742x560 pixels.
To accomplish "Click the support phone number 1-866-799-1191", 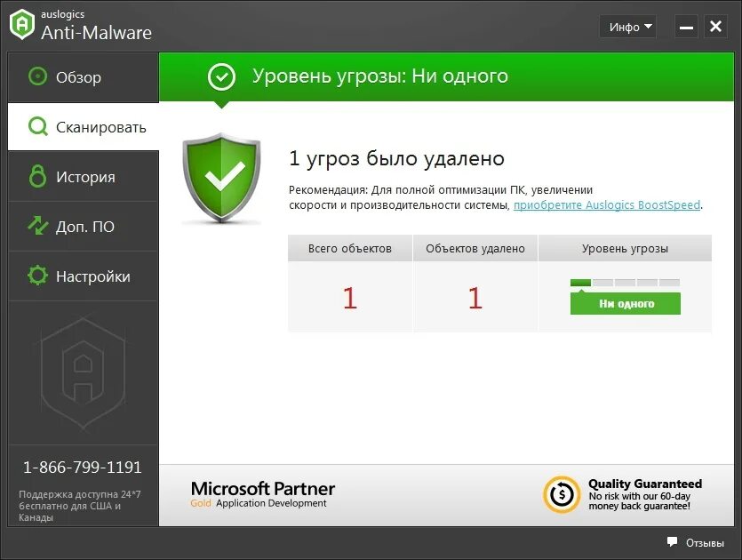I will click(83, 468).
